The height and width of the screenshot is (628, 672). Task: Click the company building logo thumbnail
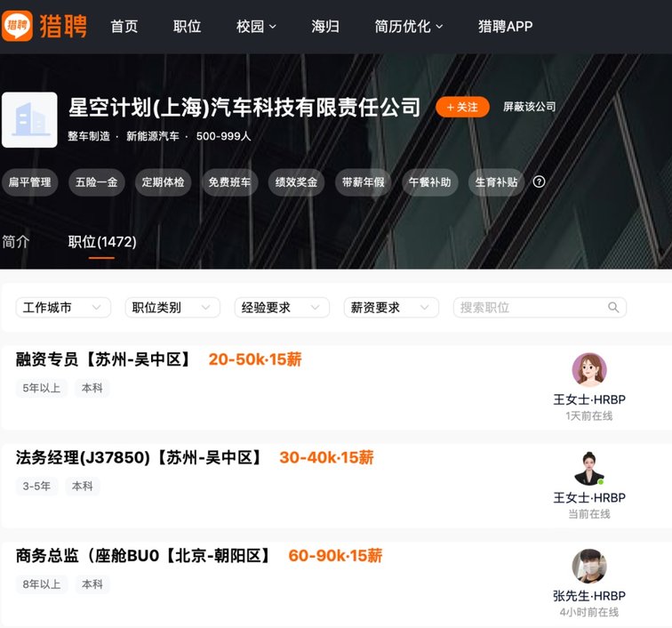point(29,120)
